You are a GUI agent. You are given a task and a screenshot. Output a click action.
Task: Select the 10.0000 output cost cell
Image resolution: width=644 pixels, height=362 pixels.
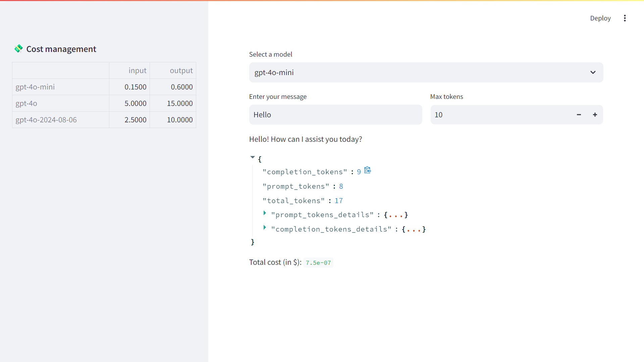click(173, 120)
